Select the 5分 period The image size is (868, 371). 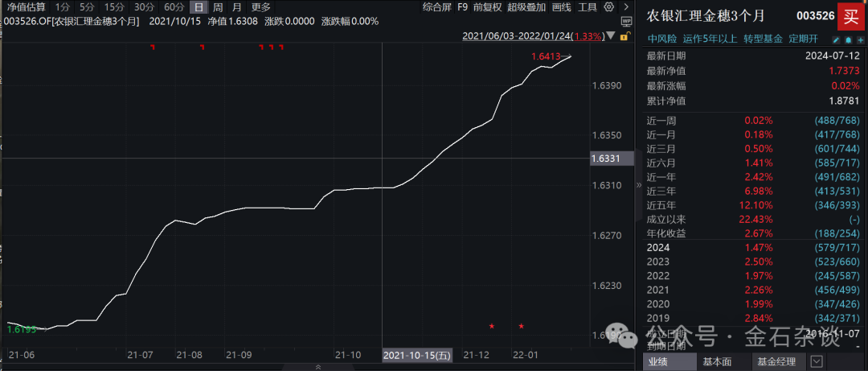point(87,7)
